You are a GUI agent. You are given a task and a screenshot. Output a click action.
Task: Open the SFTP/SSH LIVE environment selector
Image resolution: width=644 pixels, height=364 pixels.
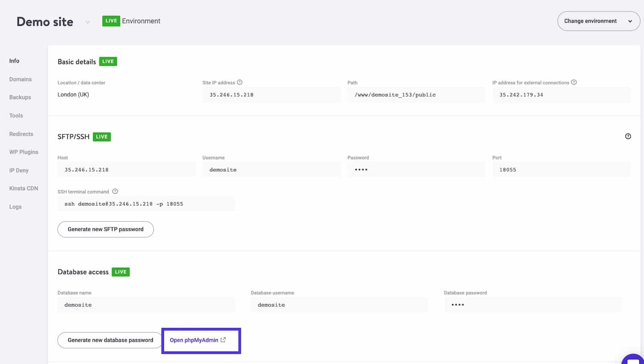tap(102, 136)
